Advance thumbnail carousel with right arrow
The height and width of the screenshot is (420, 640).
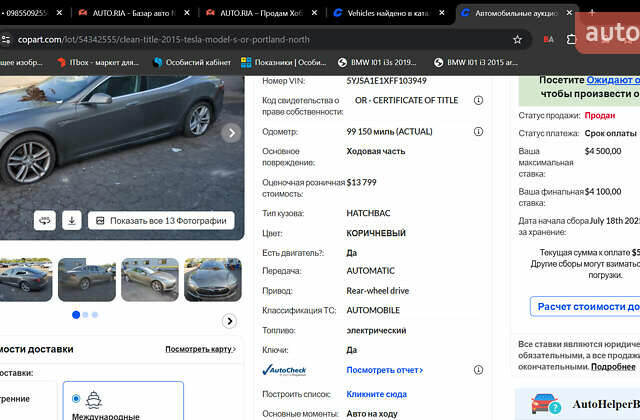229,321
